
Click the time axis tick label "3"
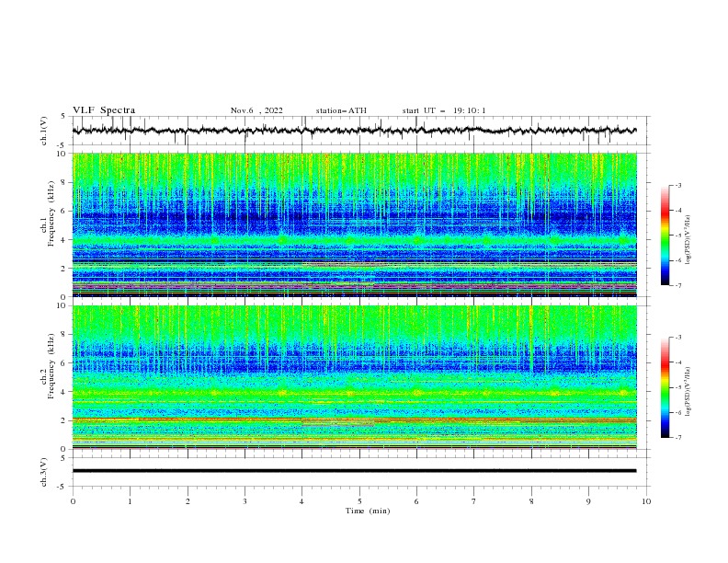pyautogui.click(x=245, y=501)
